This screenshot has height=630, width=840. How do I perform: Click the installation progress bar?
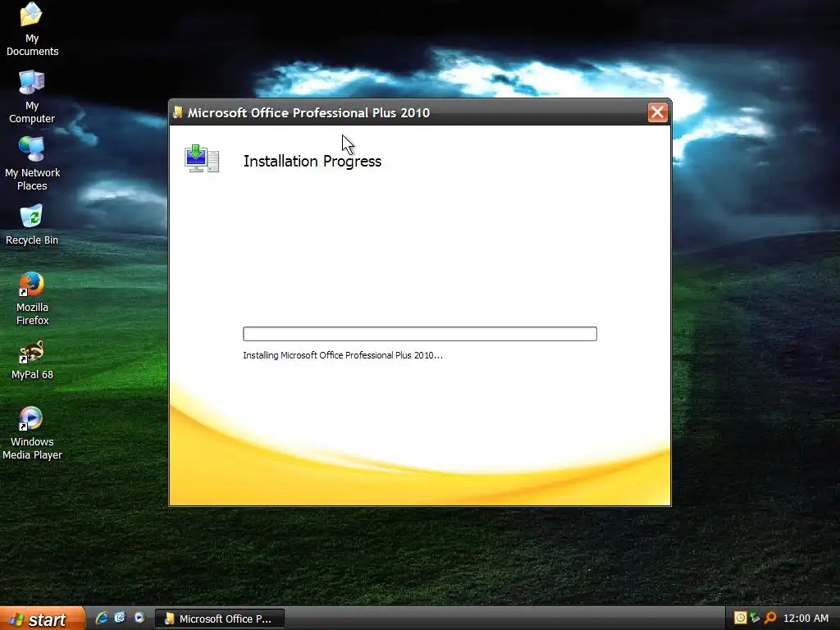pos(419,334)
